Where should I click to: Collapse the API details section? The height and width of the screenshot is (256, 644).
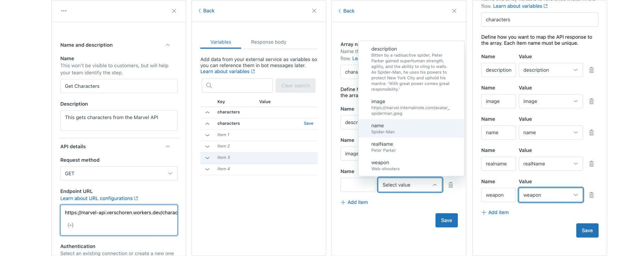[168, 147]
